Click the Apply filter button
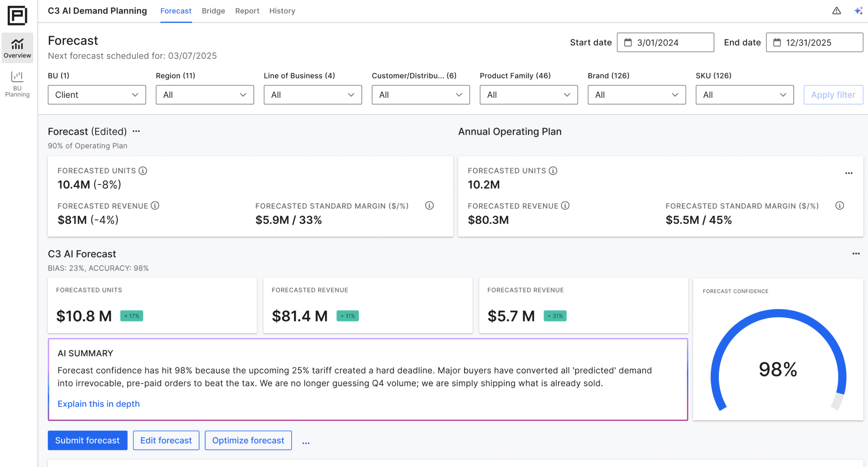This screenshot has height=467, width=868. [833, 95]
